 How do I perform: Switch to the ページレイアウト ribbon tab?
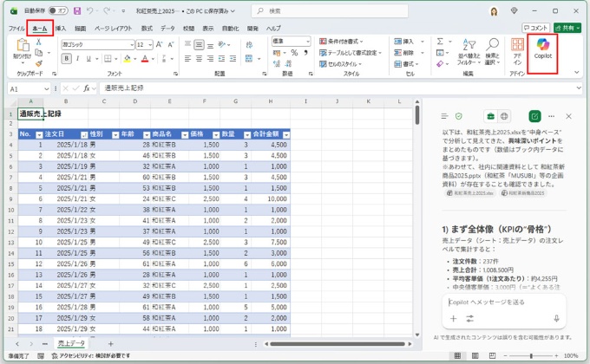(x=114, y=29)
